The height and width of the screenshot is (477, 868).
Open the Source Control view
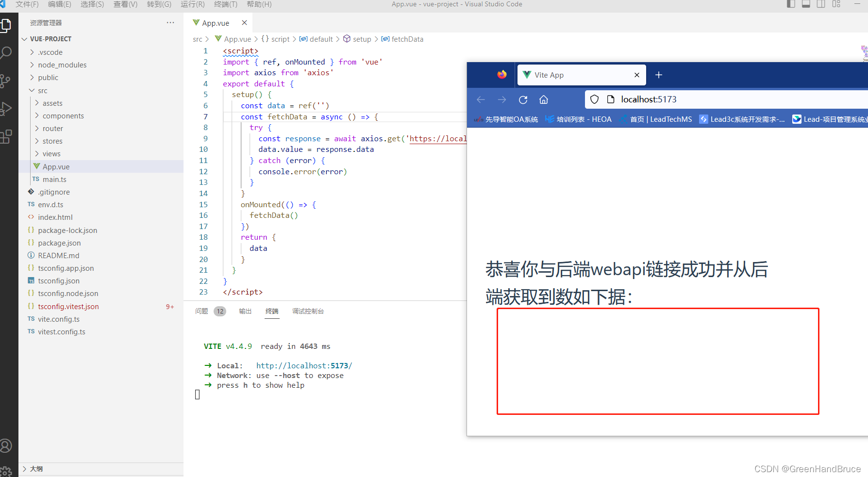5,81
